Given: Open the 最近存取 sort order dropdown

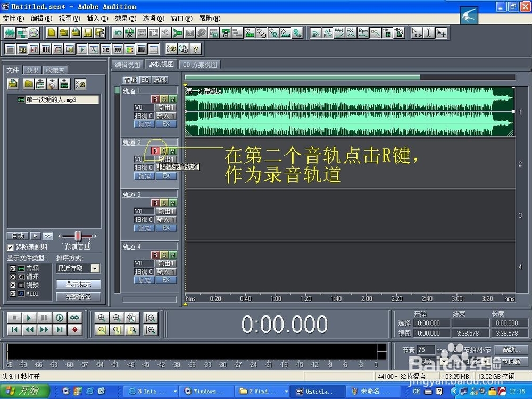Looking at the screenshot, I should (x=94, y=268).
